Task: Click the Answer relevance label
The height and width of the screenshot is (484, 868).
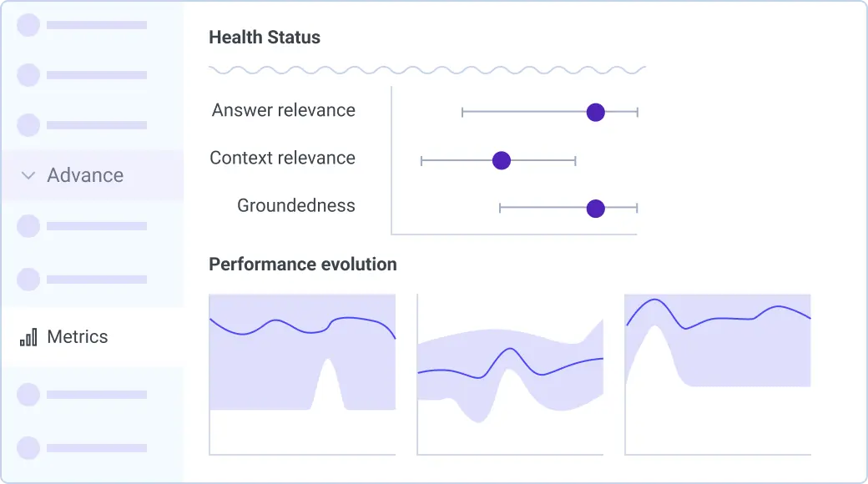Action: (x=284, y=110)
